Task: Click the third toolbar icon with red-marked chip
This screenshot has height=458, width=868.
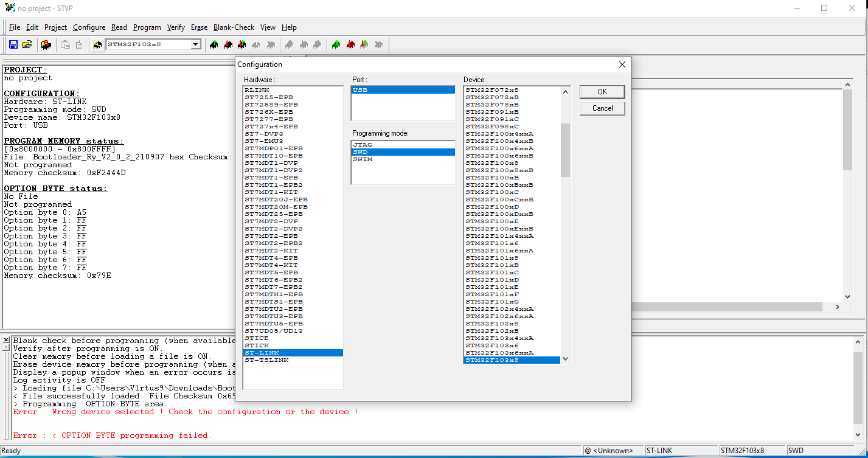Action: 46,44
